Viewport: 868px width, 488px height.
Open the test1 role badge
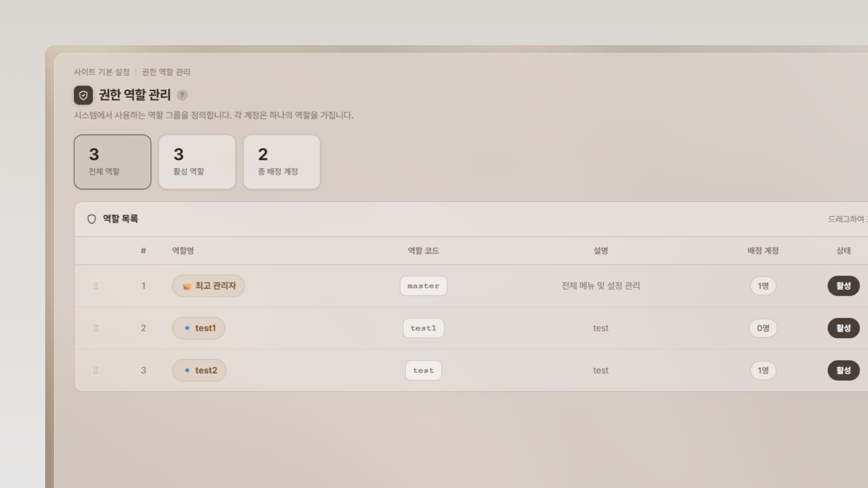coord(198,328)
